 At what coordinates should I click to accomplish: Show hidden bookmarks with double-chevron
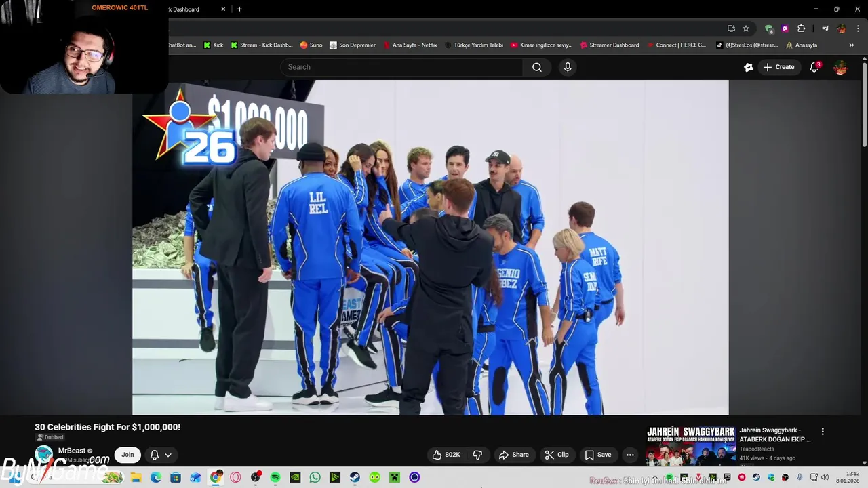[852, 45]
